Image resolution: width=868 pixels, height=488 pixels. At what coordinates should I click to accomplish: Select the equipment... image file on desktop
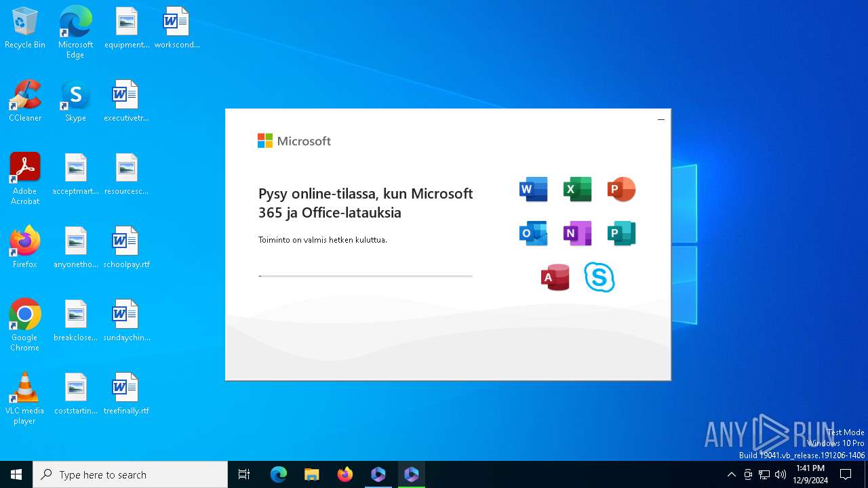click(x=127, y=29)
